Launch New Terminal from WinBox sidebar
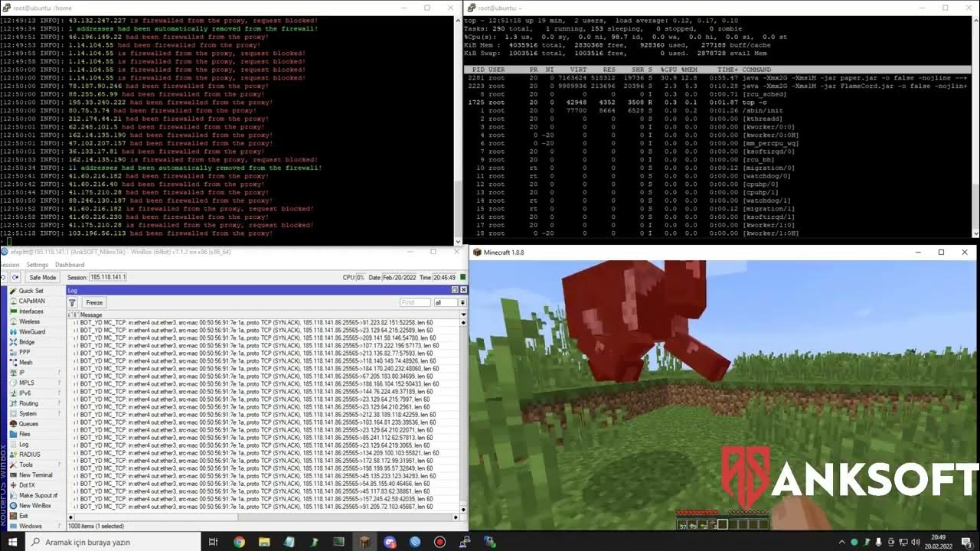 click(35, 475)
